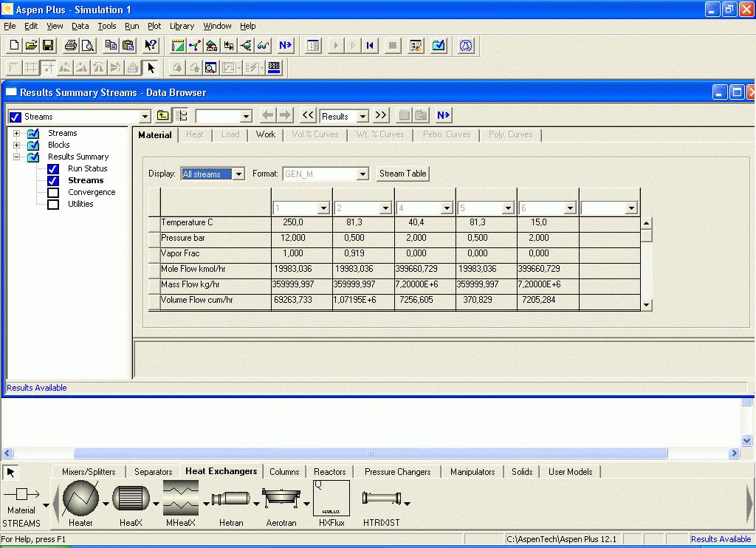
Task: Open the Format GEN_M dropdown
Action: point(362,174)
